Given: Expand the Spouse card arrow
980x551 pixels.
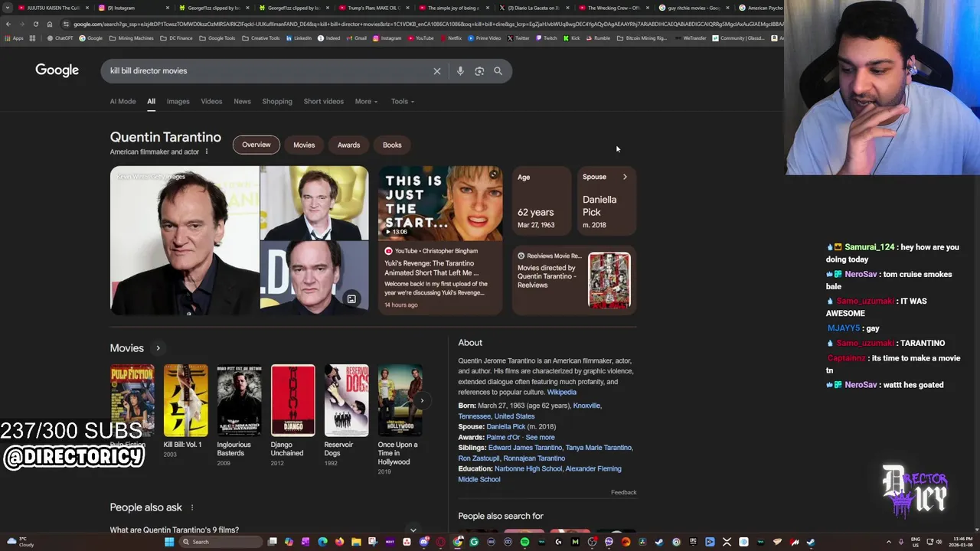Looking at the screenshot, I should (x=625, y=177).
